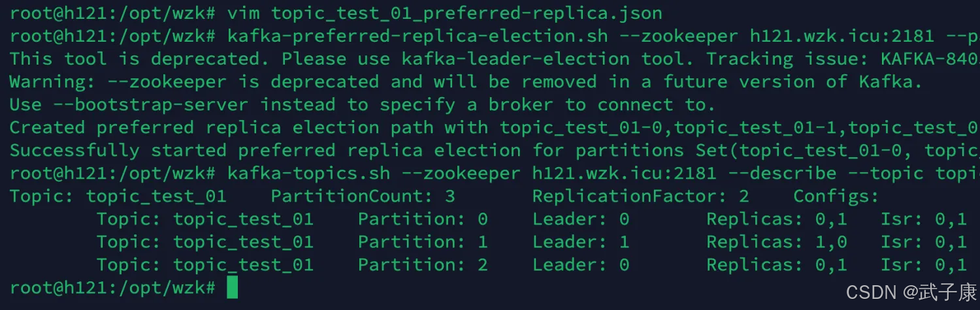980x310 pixels.
Task: Click the Partition: 0 row entry
Action: 423,219
